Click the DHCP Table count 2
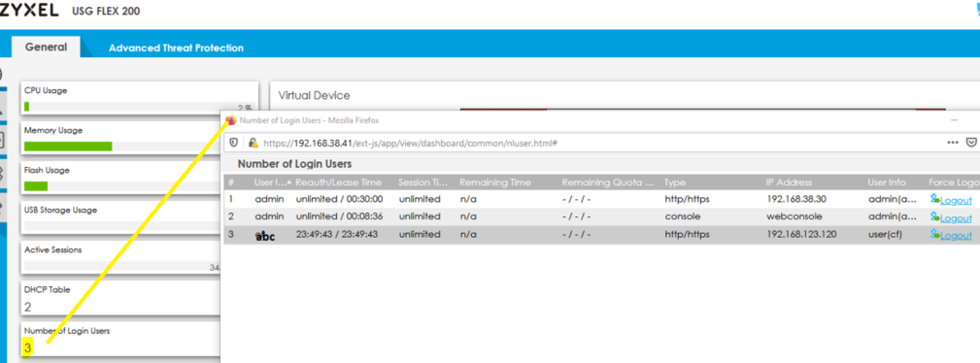980x363 pixels. pyautogui.click(x=27, y=307)
